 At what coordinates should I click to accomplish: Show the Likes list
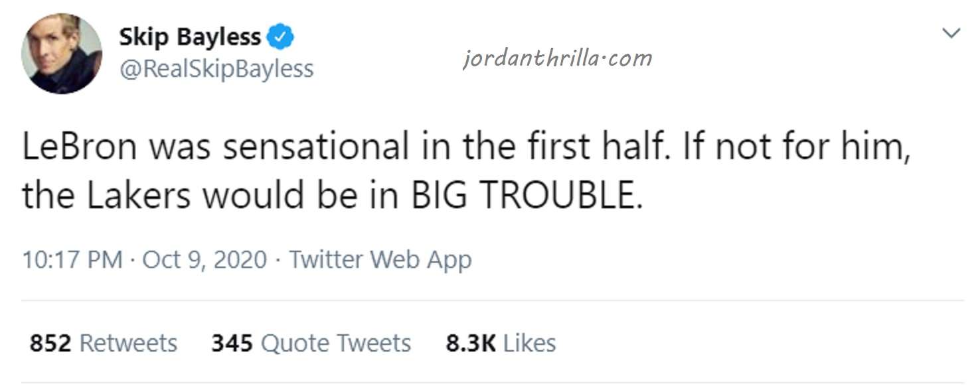pyautogui.click(x=529, y=343)
